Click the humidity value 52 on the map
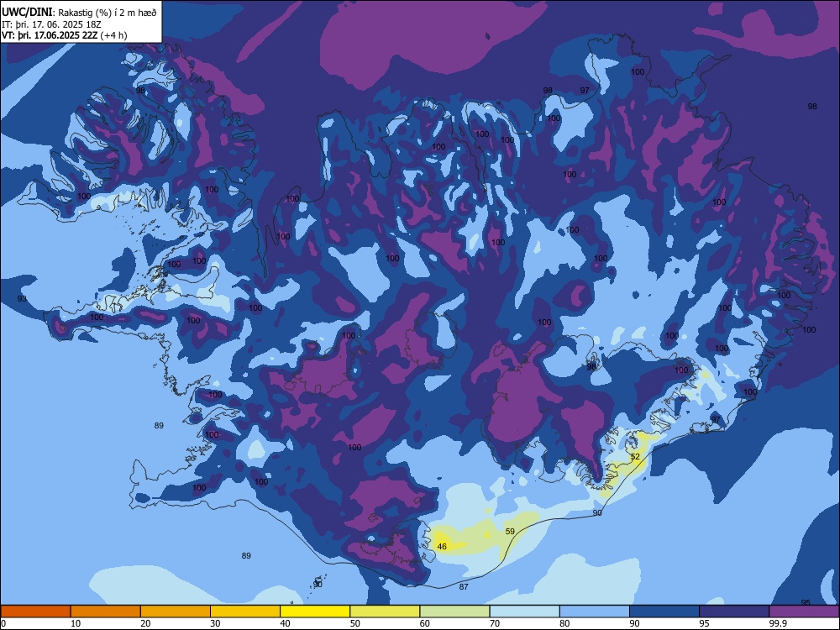840x630 pixels. point(635,457)
